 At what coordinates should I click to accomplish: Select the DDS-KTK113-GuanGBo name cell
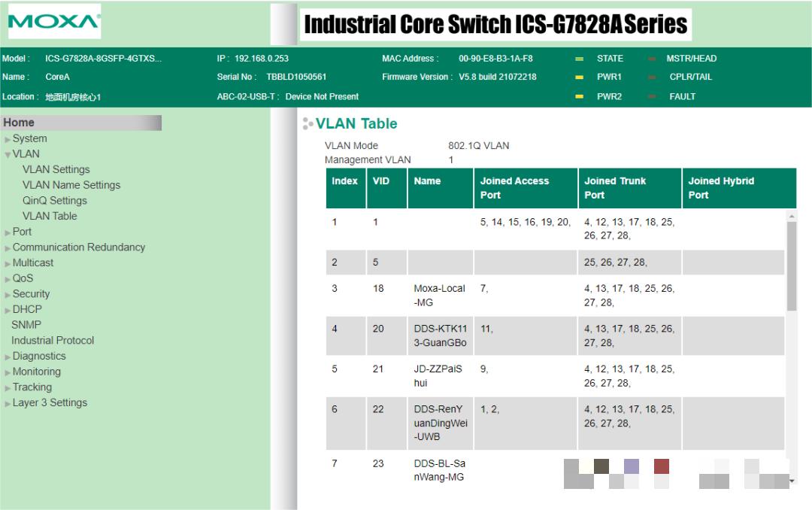[440, 335]
